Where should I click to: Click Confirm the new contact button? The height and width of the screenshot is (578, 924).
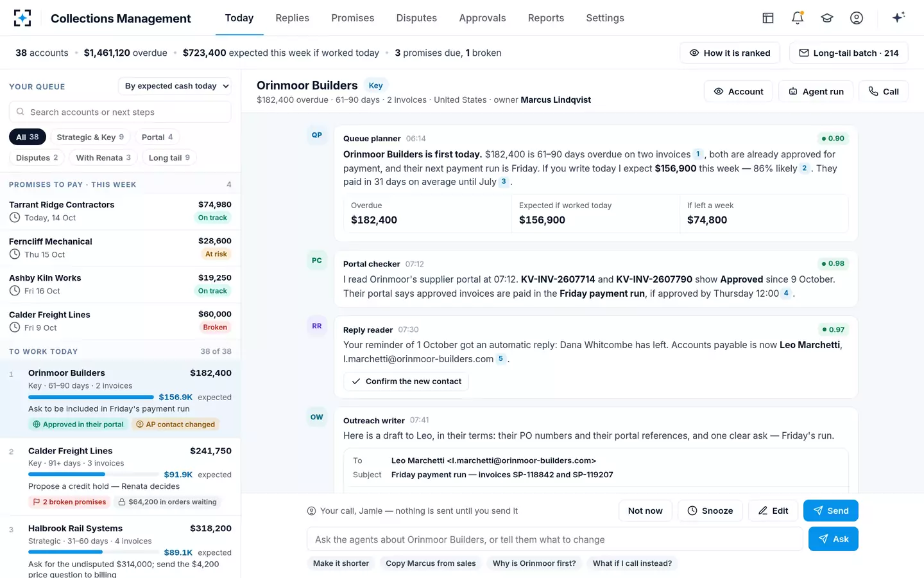tap(406, 381)
